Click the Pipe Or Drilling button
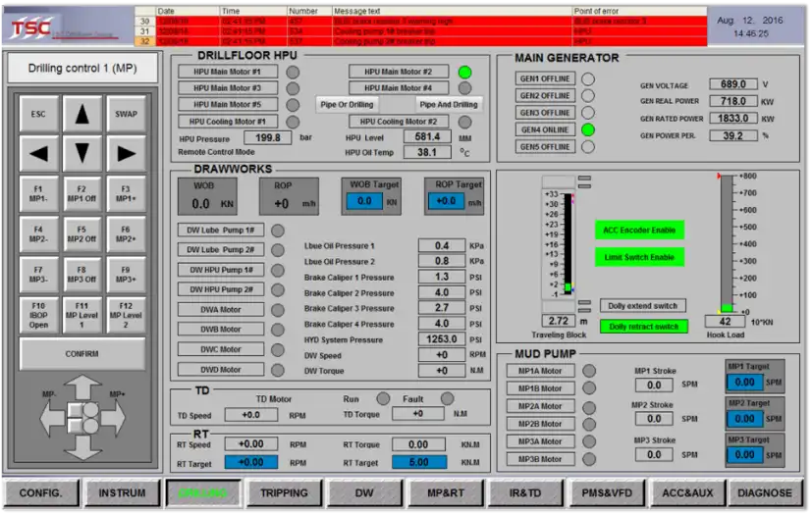The image size is (812, 515). tap(348, 104)
